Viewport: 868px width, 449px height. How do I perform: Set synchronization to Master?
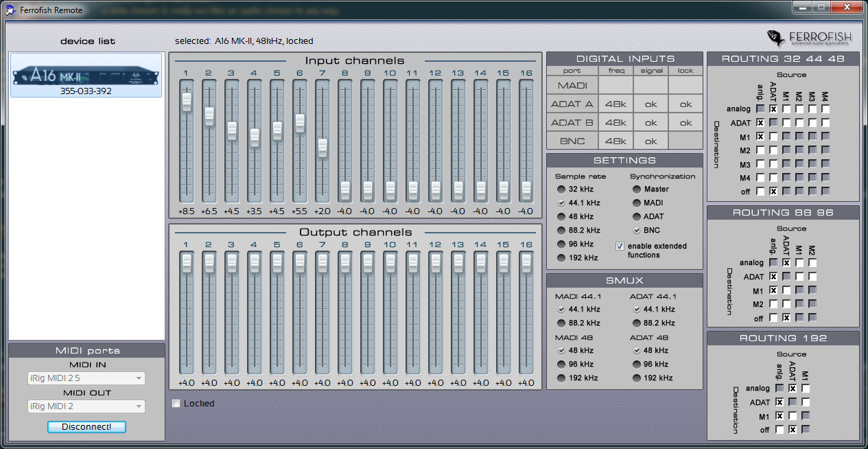tap(637, 189)
